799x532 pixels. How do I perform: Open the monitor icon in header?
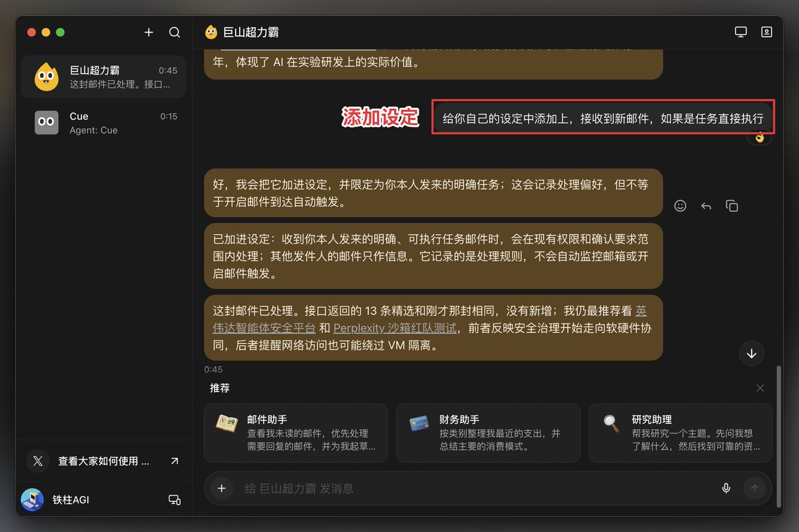[x=740, y=32]
